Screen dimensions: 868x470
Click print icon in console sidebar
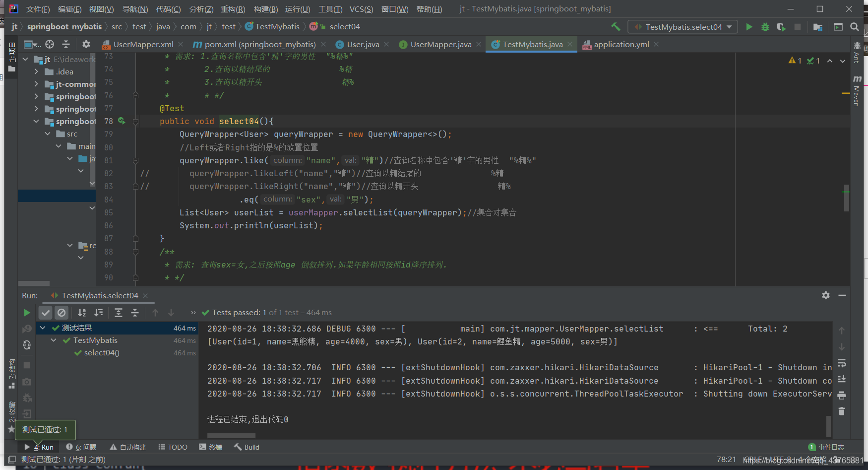point(842,396)
